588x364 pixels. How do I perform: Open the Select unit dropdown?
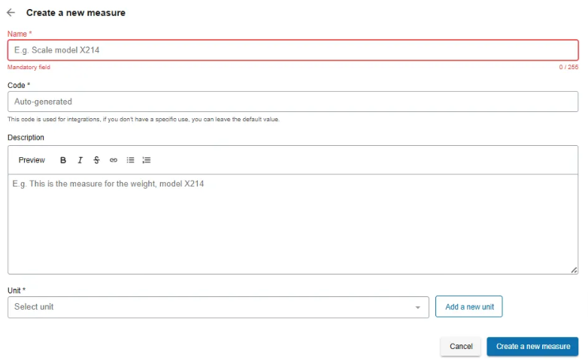211,307
